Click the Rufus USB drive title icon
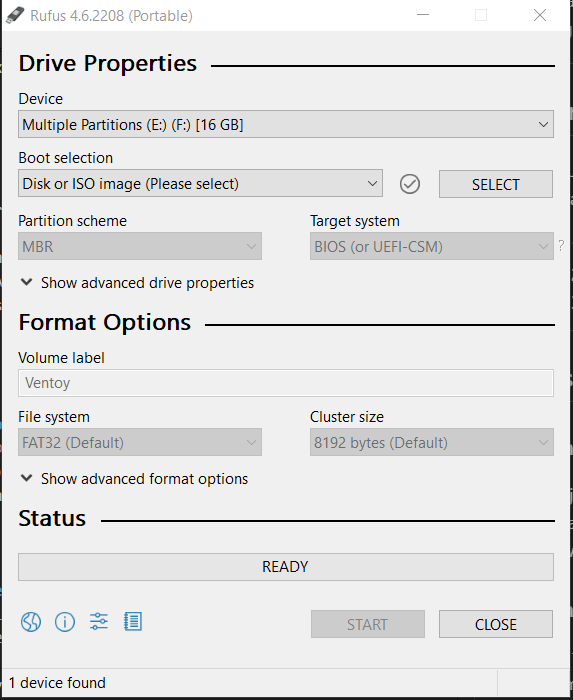Image resolution: width=573 pixels, height=700 pixels. click(x=14, y=16)
